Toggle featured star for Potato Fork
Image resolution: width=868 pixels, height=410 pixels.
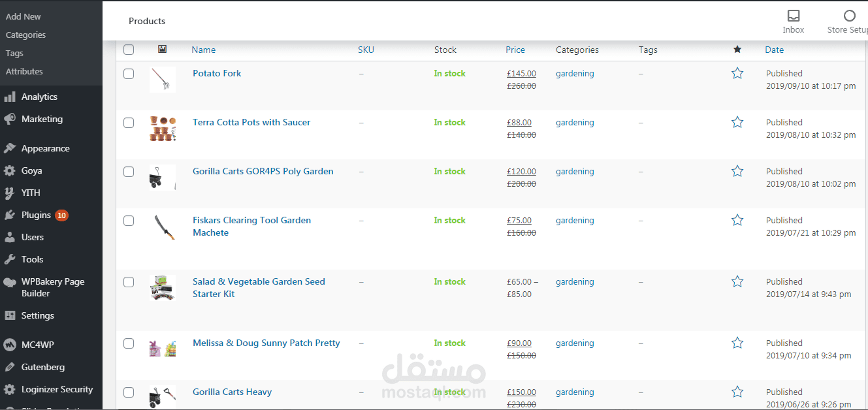737,73
